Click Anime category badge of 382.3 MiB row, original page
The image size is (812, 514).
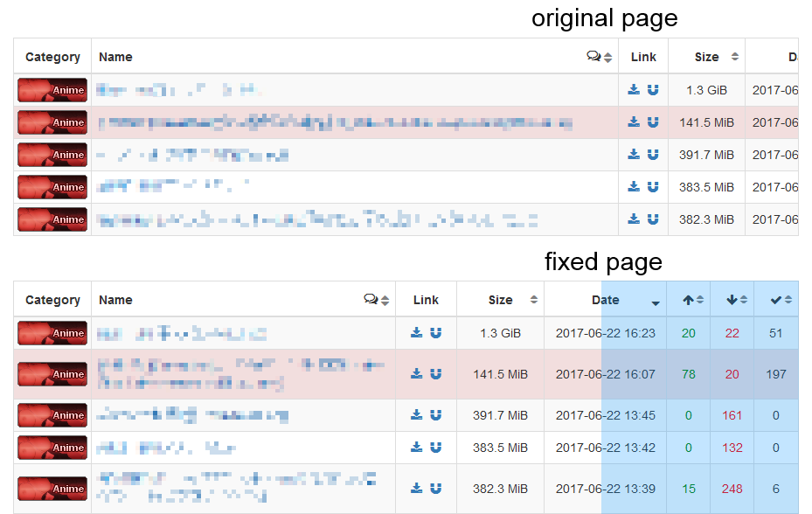[52, 219]
